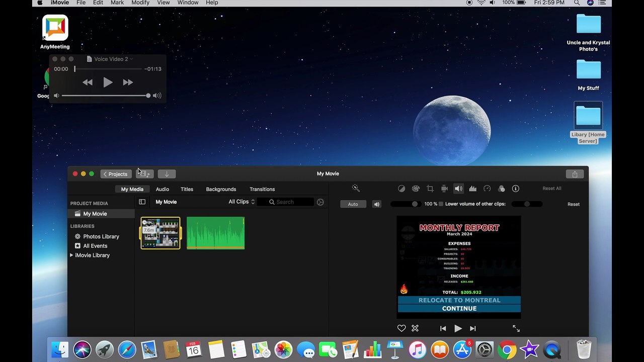
Task: Open the Modify menu
Action: [x=140, y=3]
